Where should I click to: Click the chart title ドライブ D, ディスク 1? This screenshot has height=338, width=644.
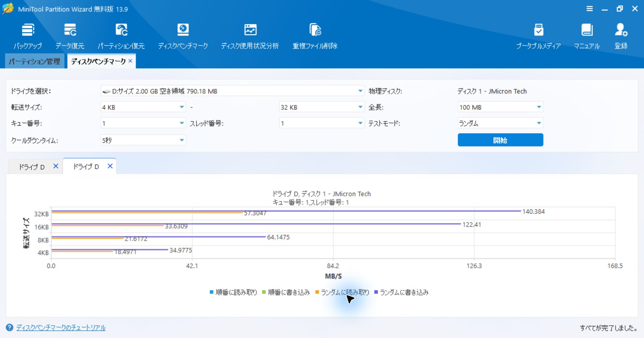point(321,194)
